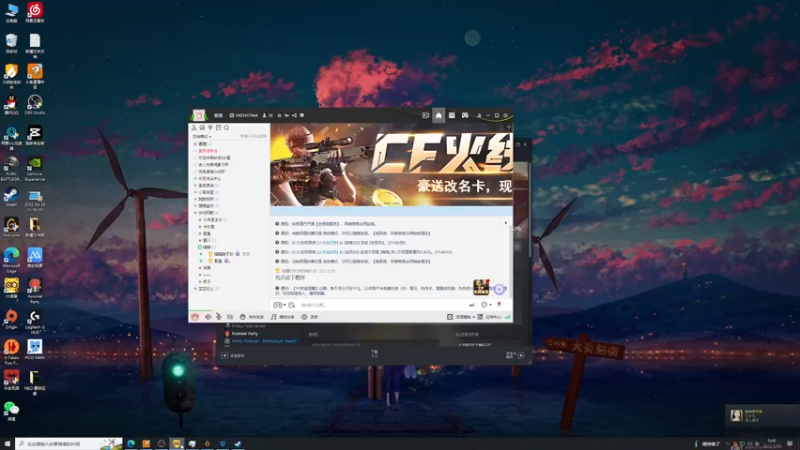The width and height of the screenshot is (800, 450).
Task: Expand the first channel group in tree
Action: 195,144
